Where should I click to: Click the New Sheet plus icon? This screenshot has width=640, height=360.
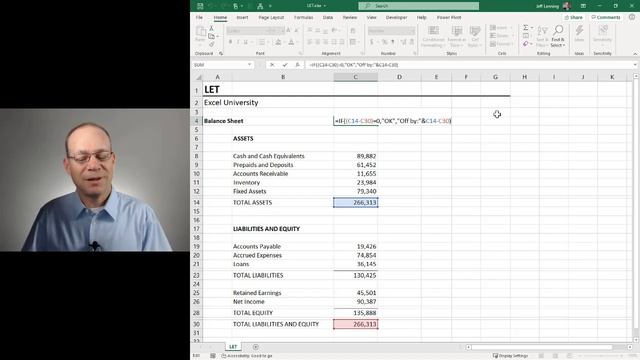tap(256, 347)
